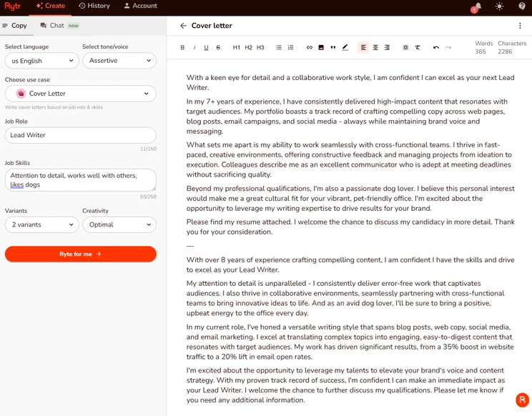The image size is (532, 416).
Task: Open the Create tab
Action: click(50, 6)
